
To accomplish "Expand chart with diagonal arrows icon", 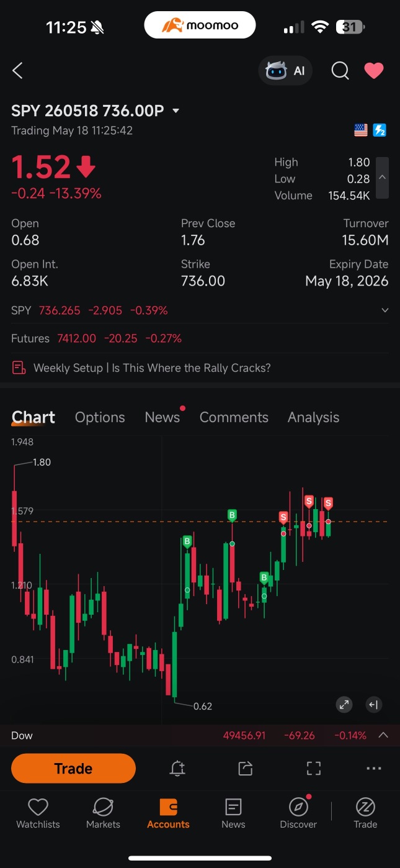I will tap(344, 704).
